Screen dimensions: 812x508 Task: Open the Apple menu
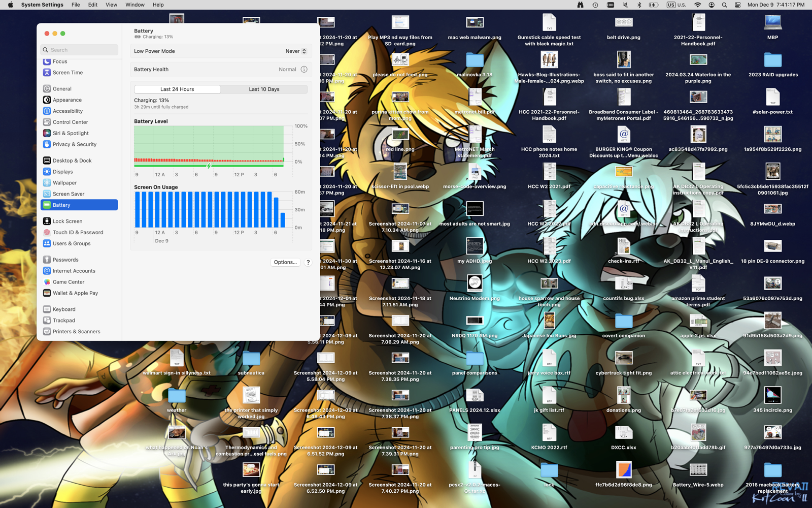coord(10,5)
